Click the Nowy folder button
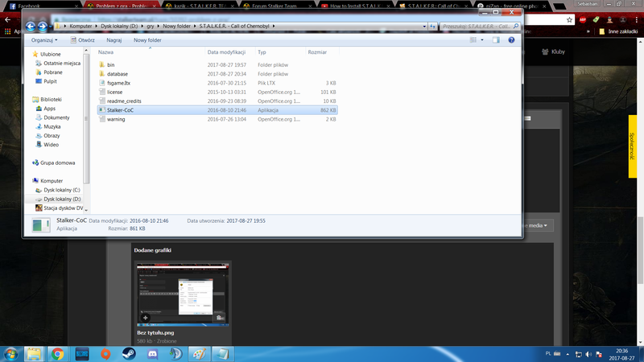 [x=147, y=39]
